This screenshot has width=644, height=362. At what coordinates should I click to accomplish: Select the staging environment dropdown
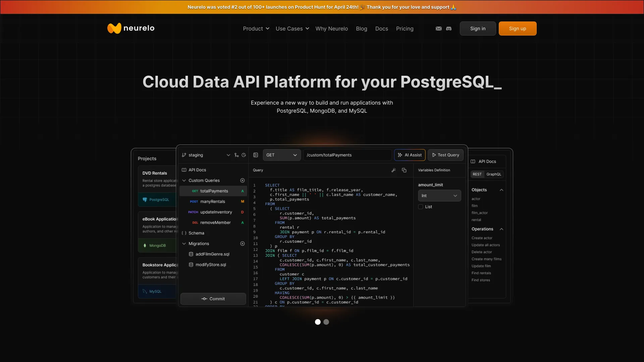(x=206, y=155)
